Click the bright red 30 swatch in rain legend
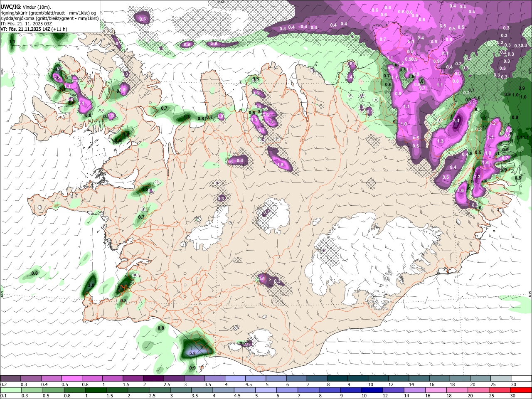This screenshot has height=399, width=532. (521, 390)
